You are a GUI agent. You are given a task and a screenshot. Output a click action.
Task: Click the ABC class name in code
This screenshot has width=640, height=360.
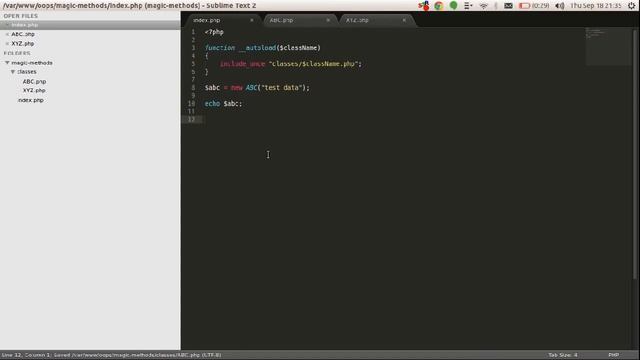tap(251, 88)
